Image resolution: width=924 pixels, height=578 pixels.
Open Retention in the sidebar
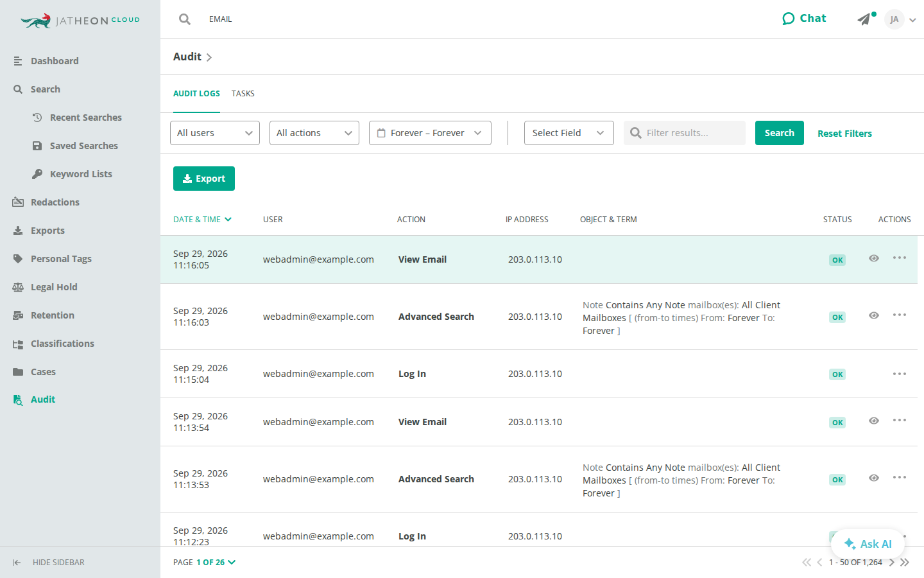click(x=53, y=315)
